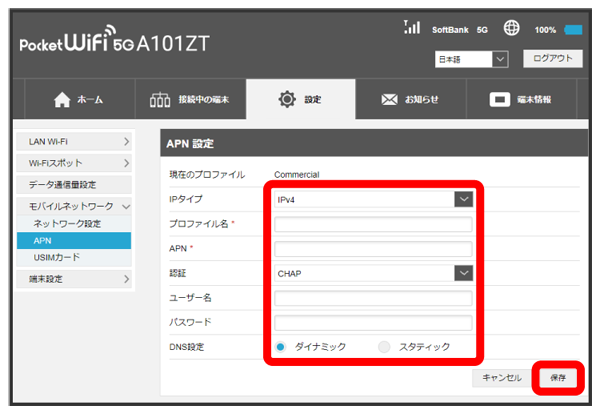
Task: Click the signal strength icon
Action: pos(411,29)
